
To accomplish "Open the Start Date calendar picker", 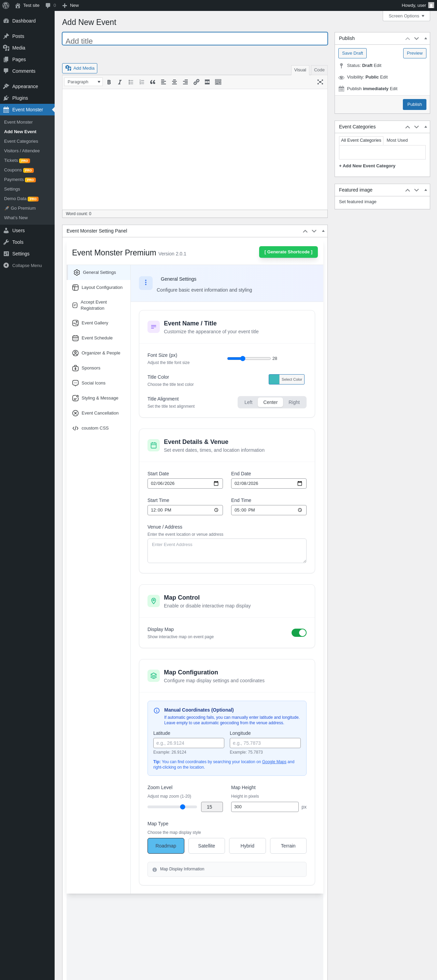I will tap(216, 484).
